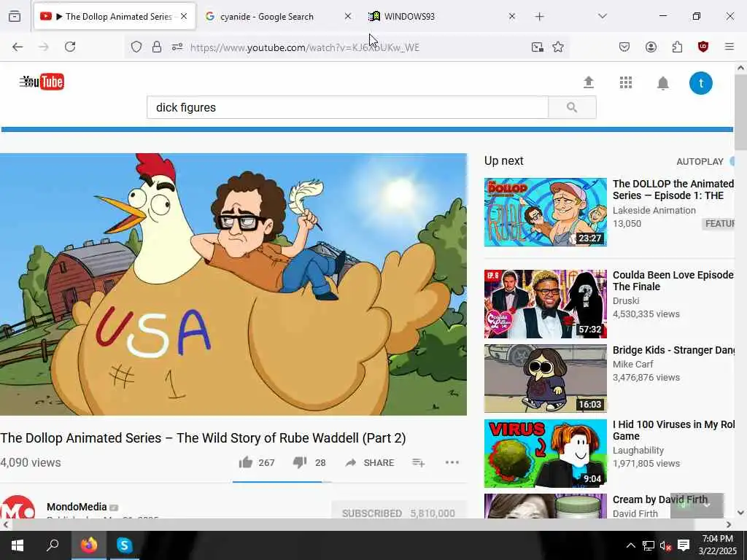Bookmark this page with the star

pos(558,47)
